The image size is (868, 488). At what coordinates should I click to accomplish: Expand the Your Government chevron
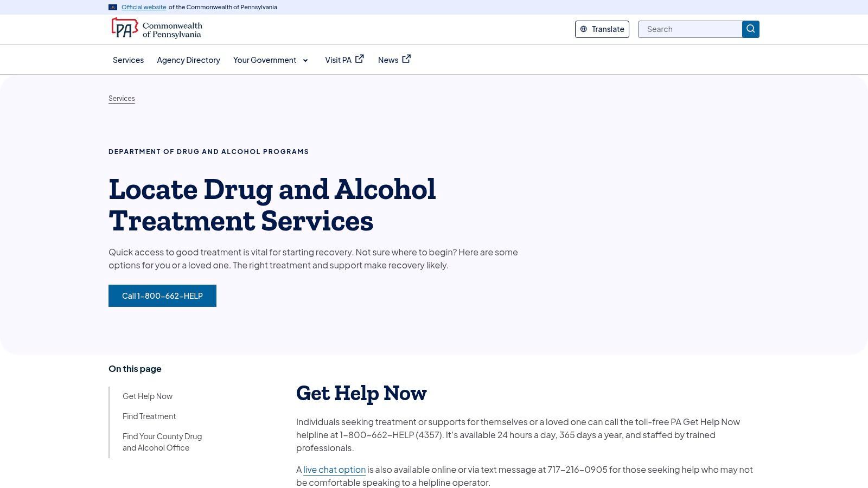pyautogui.click(x=305, y=60)
